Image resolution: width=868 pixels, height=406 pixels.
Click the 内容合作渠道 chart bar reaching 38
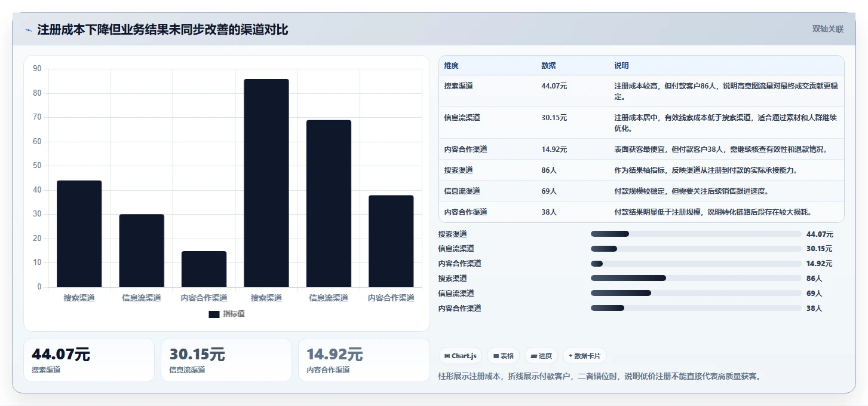coord(391,241)
